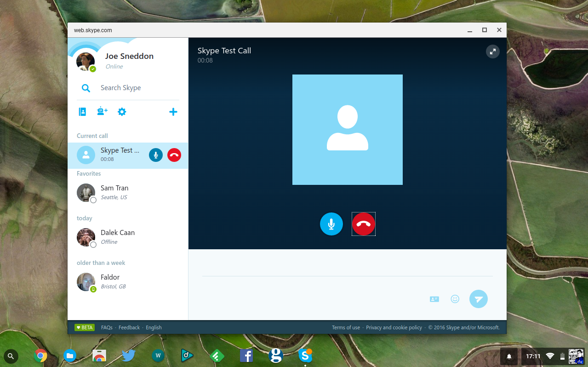
Task: Click the plus icon for new conversation
Action: click(173, 112)
